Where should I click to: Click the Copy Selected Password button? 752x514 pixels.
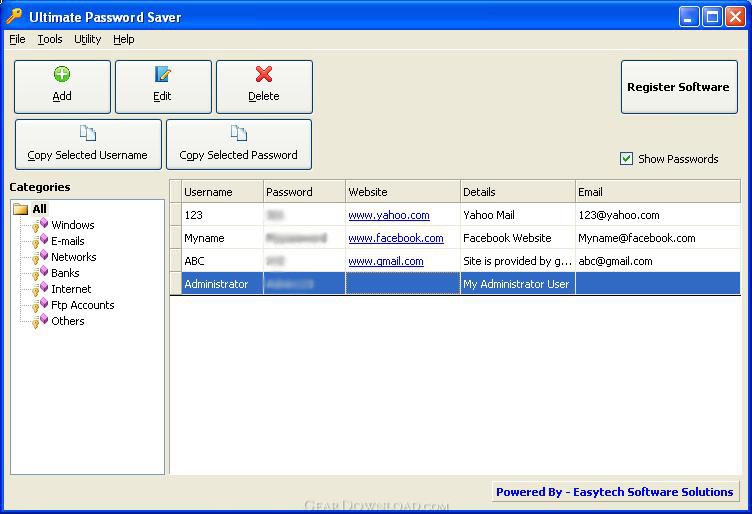(x=239, y=144)
